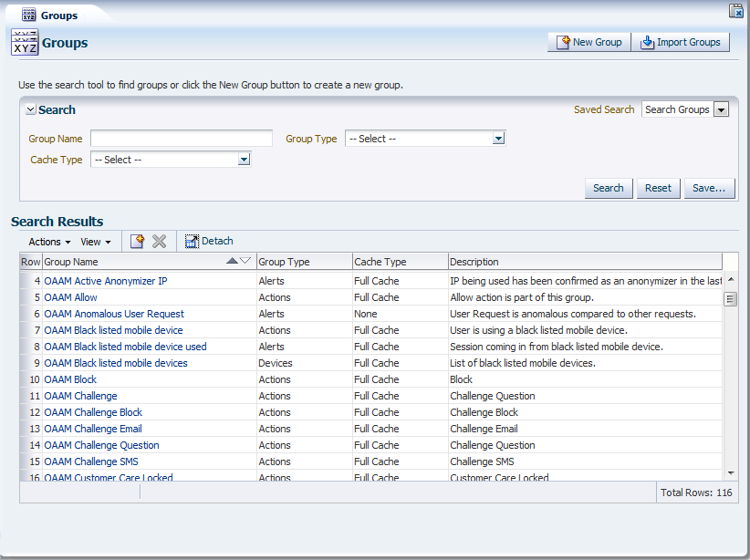Image resolution: width=750 pixels, height=560 pixels.
Task: Open the View menu
Action: (96, 242)
